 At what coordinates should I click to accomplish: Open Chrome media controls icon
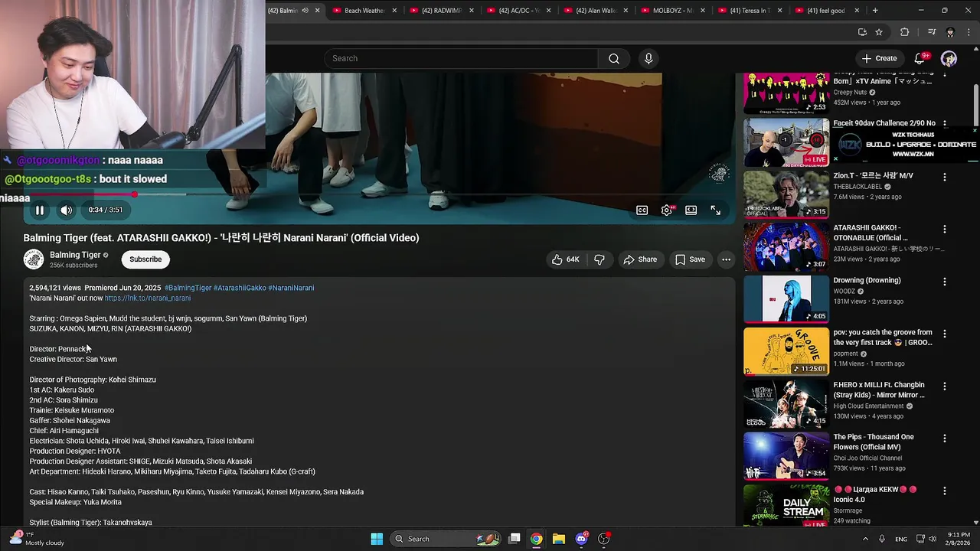932,32
